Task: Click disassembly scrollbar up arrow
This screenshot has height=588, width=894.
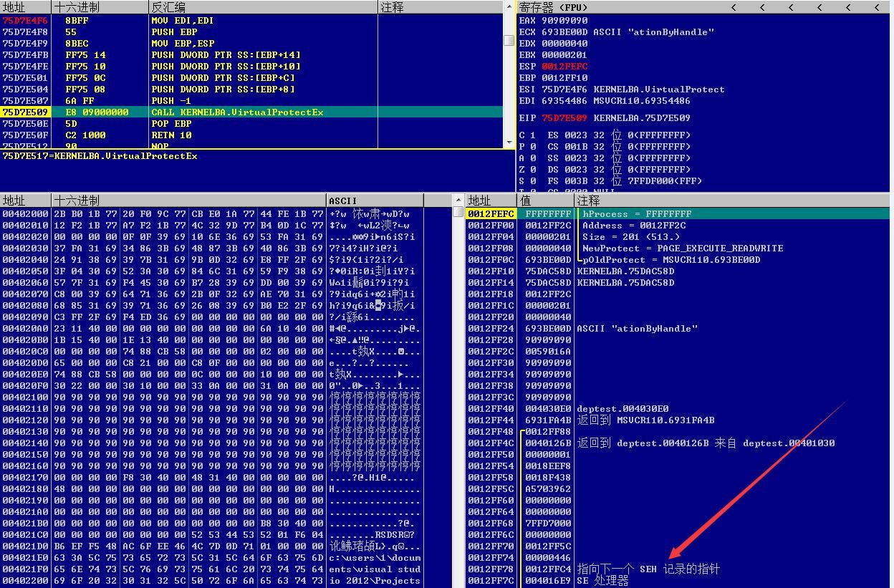Action: 509,19
